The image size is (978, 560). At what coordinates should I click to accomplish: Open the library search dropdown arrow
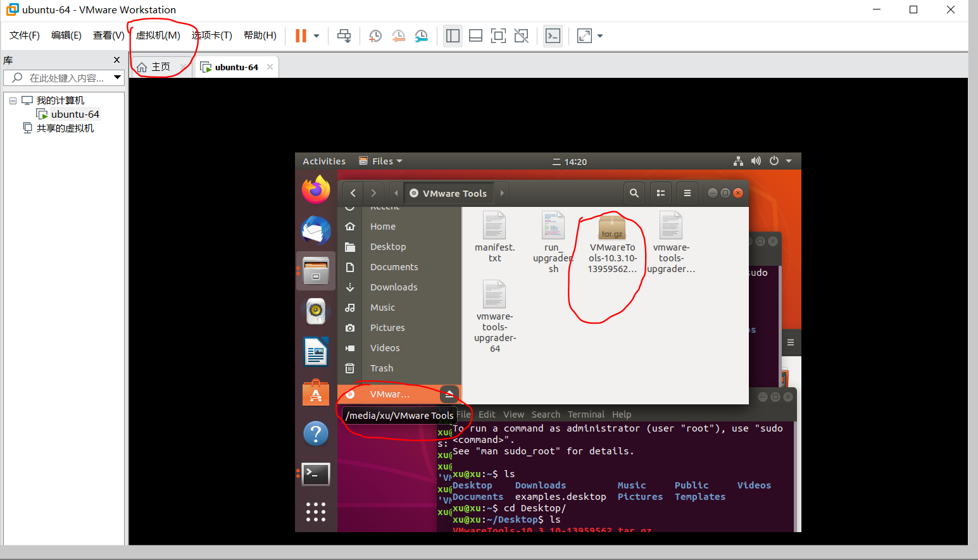pyautogui.click(x=117, y=78)
